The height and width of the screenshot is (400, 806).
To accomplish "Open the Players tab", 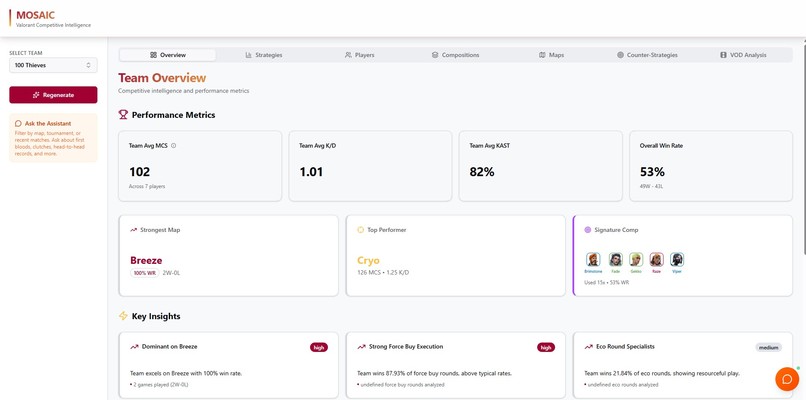I will 359,55.
